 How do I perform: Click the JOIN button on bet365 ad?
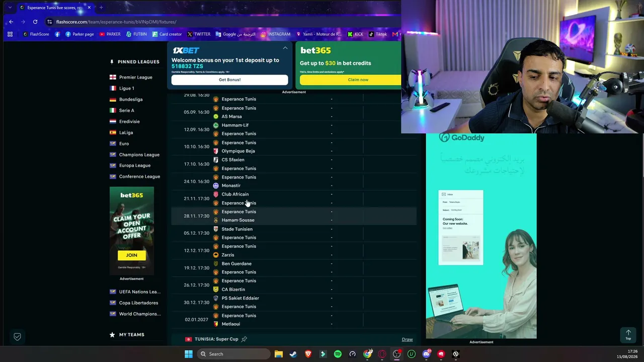pyautogui.click(x=131, y=255)
